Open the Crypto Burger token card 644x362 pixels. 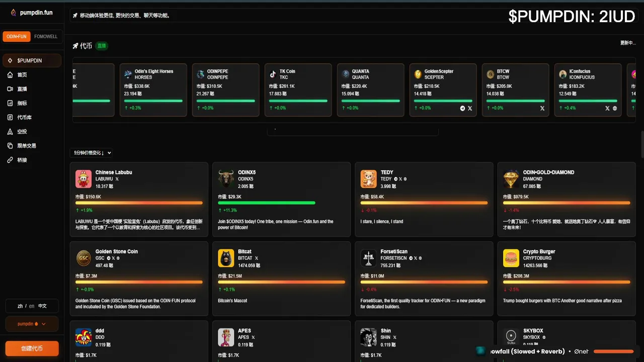point(567,279)
